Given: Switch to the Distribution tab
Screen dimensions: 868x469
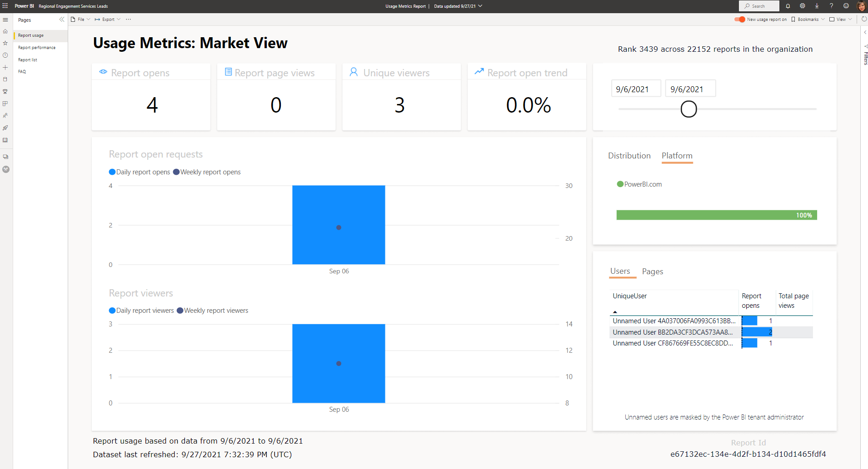Looking at the screenshot, I should (629, 156).
